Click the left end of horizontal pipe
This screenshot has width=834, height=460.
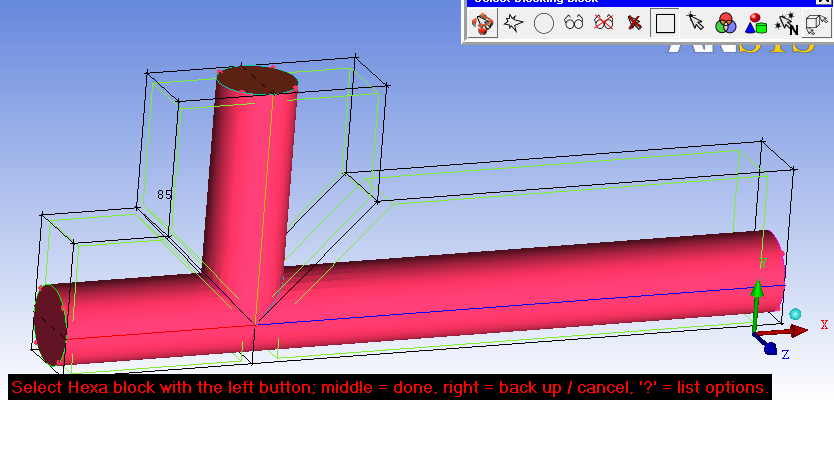tap(49, 324)
